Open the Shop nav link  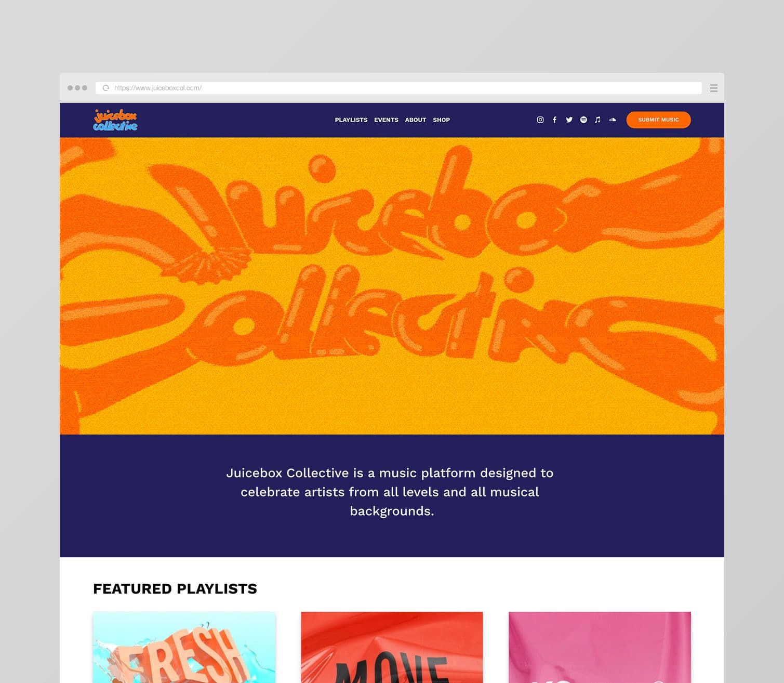[x=442, y=120]
